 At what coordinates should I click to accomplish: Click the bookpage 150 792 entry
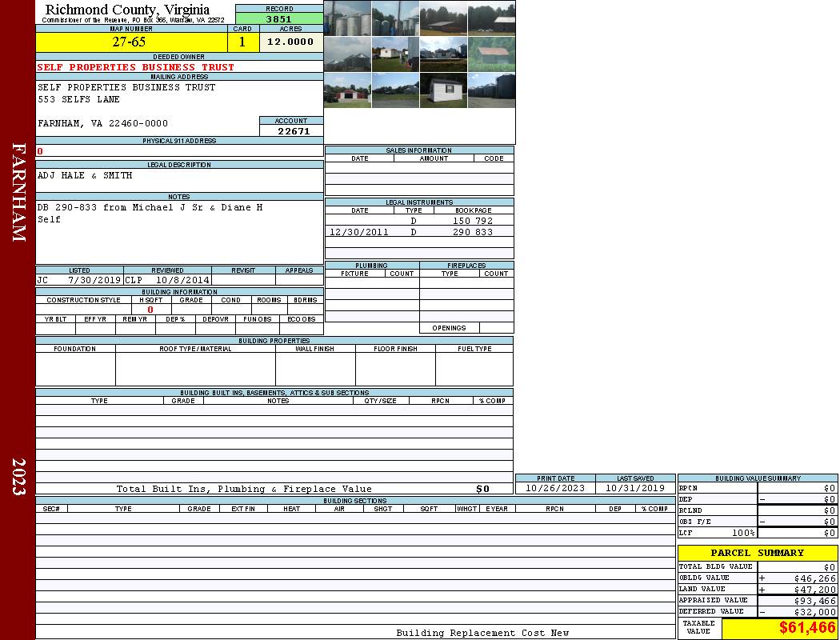(473, 221)
